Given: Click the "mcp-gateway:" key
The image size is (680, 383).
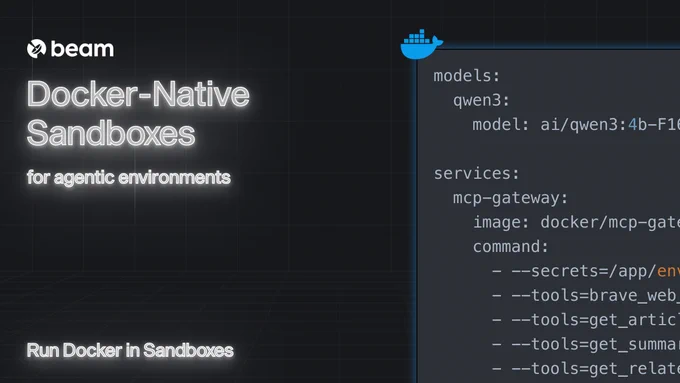Looking at the screenshot, I should point(510,198).
